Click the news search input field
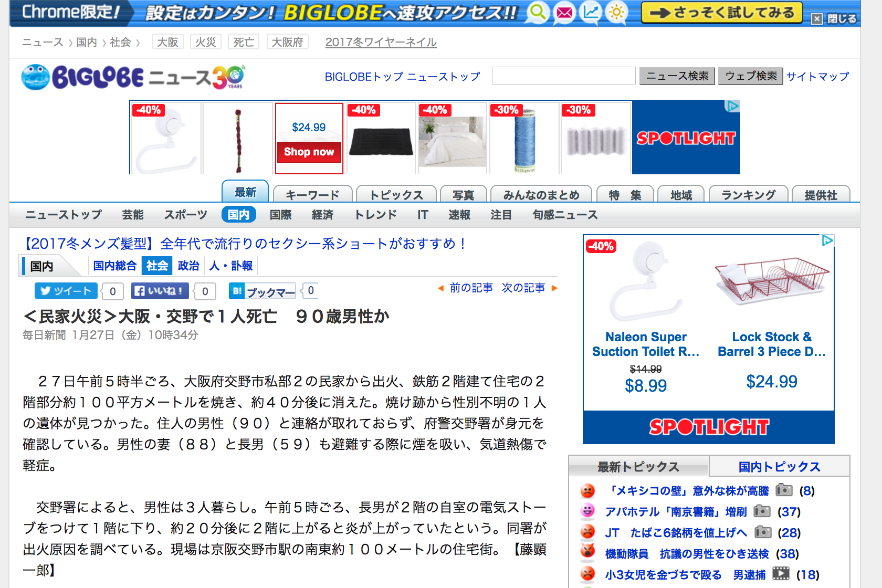Viewport: 882px width, 588px height. point(564,76)
